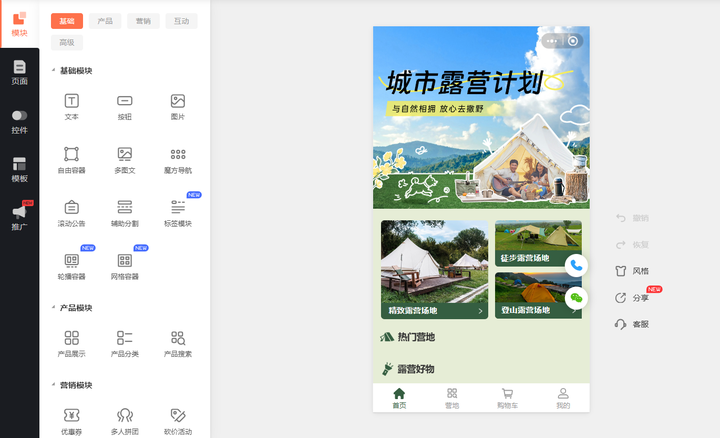Go to 购物车 in bottom nav

(x=507, y=398)
